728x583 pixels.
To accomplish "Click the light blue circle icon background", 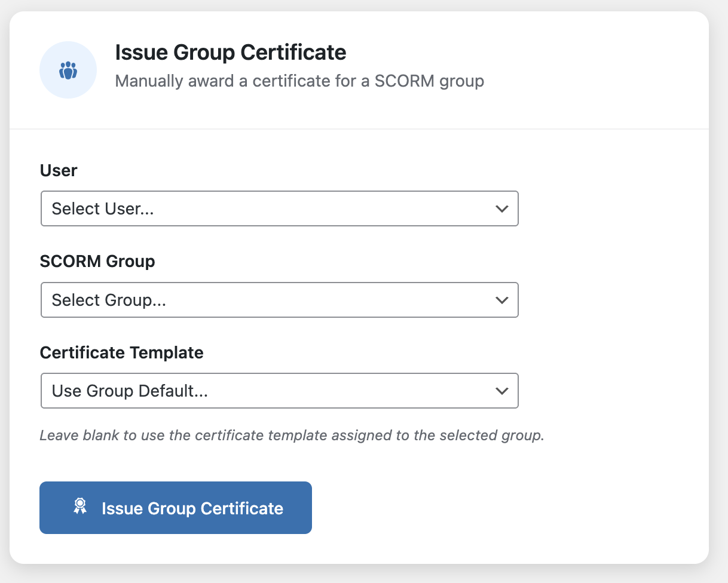I will (x=68, y=69).
